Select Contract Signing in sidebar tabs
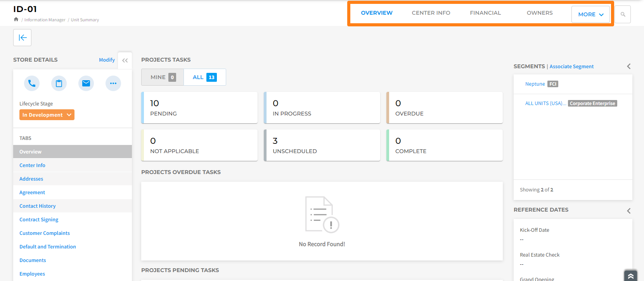This screenshot has width=644, height=281. (x=73, y=219)
